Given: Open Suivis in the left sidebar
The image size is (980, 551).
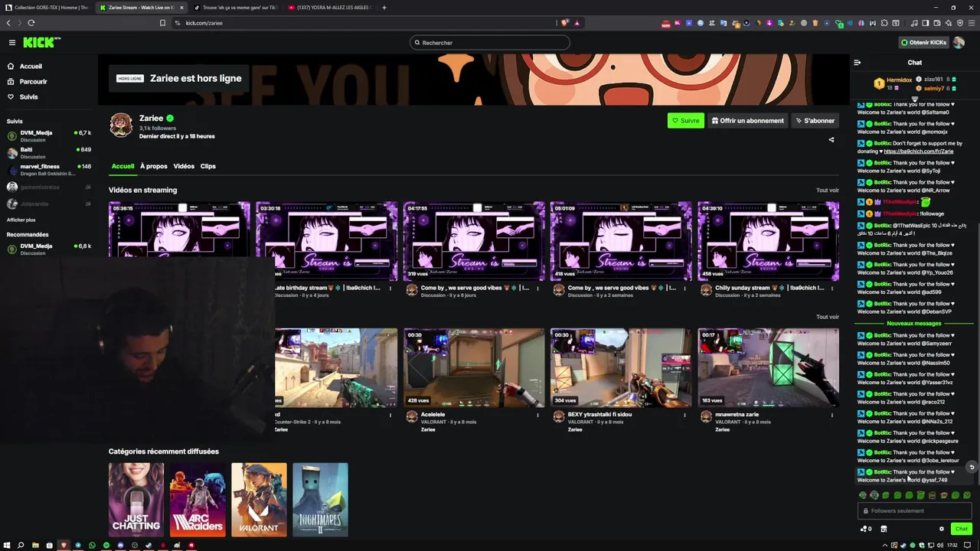Looking at the screenshot, I should [28, 97].
